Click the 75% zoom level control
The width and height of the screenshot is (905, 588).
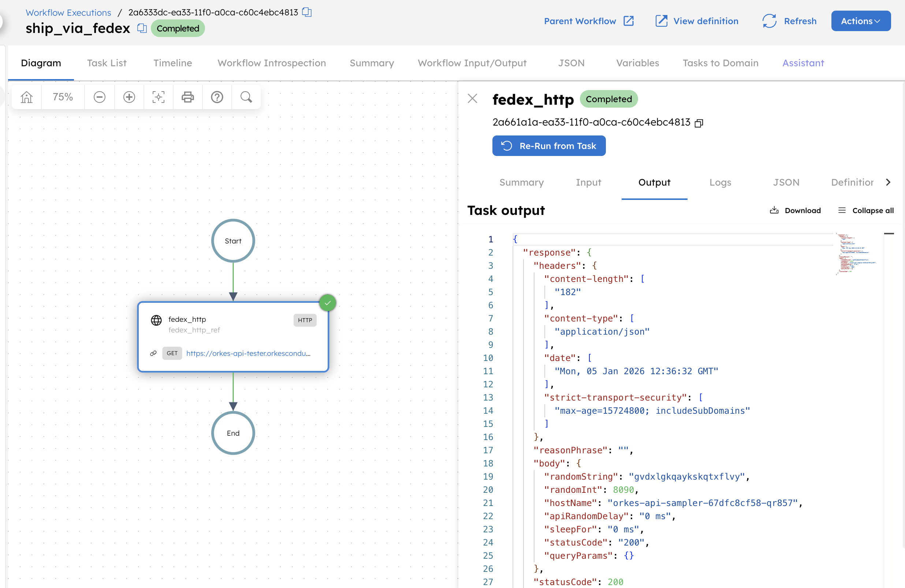62,97
